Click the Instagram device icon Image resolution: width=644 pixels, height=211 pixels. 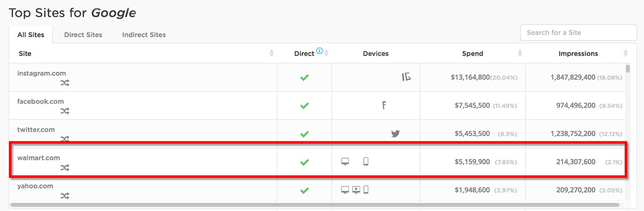click(x=406, y=76)
